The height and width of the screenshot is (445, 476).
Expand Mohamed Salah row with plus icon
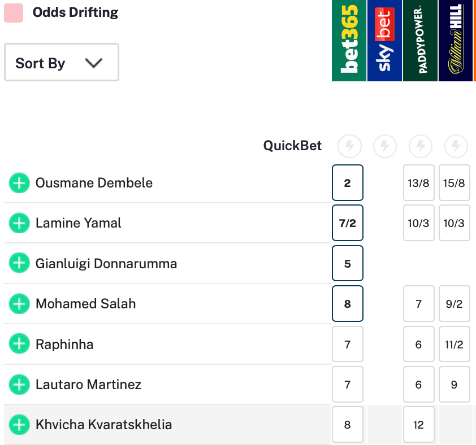19,304
